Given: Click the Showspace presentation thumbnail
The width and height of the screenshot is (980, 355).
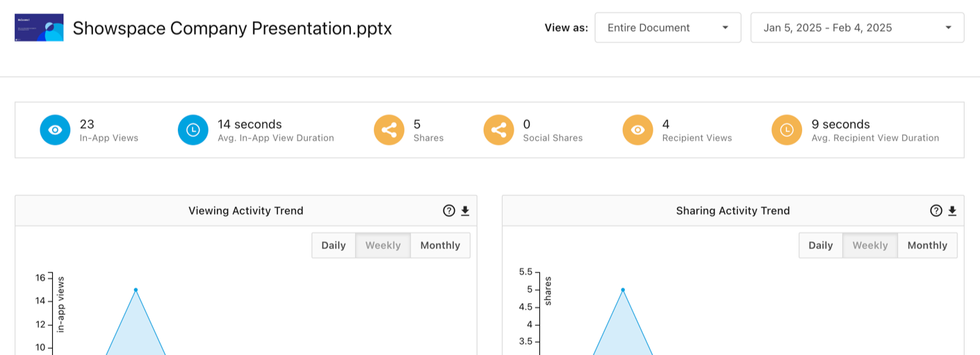Looking at the screenshot, I should 39,28.
